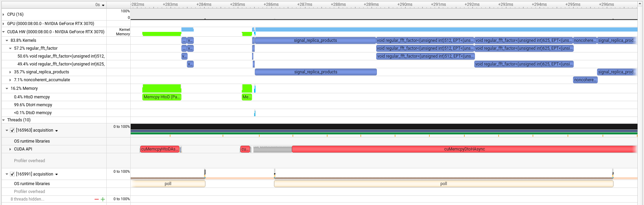Uncheck the checkbox for thread 165991 acquisition
The width and height of the screenshot is (644, 205).
click(12, 174)
